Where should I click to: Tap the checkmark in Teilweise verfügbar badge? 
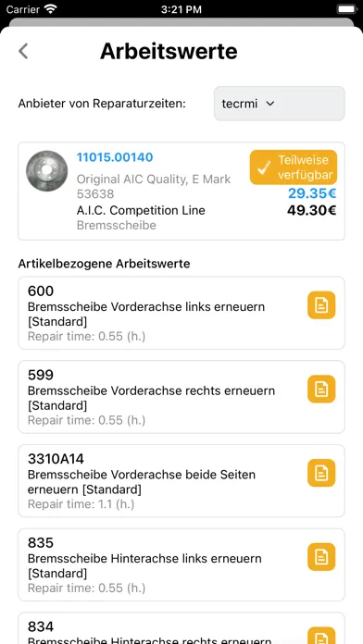tap(264, 167)
